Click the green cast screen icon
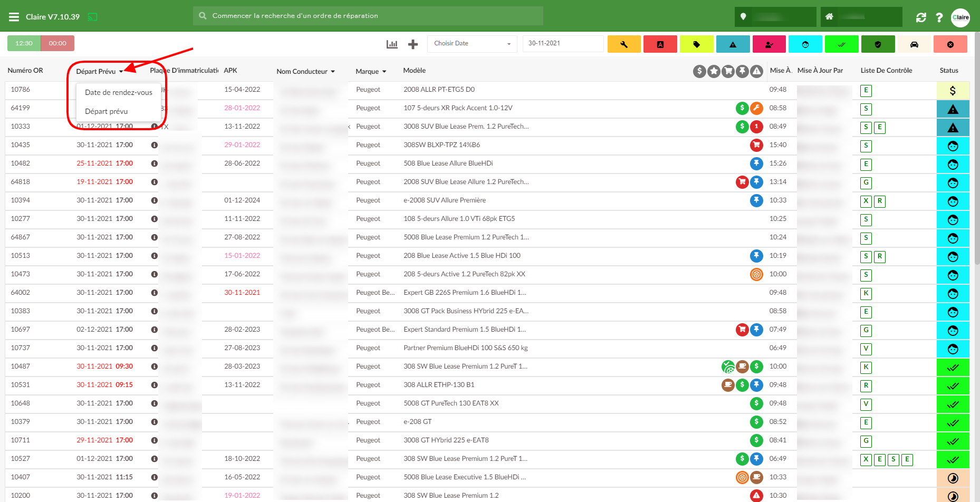 [x=92, y=17]
